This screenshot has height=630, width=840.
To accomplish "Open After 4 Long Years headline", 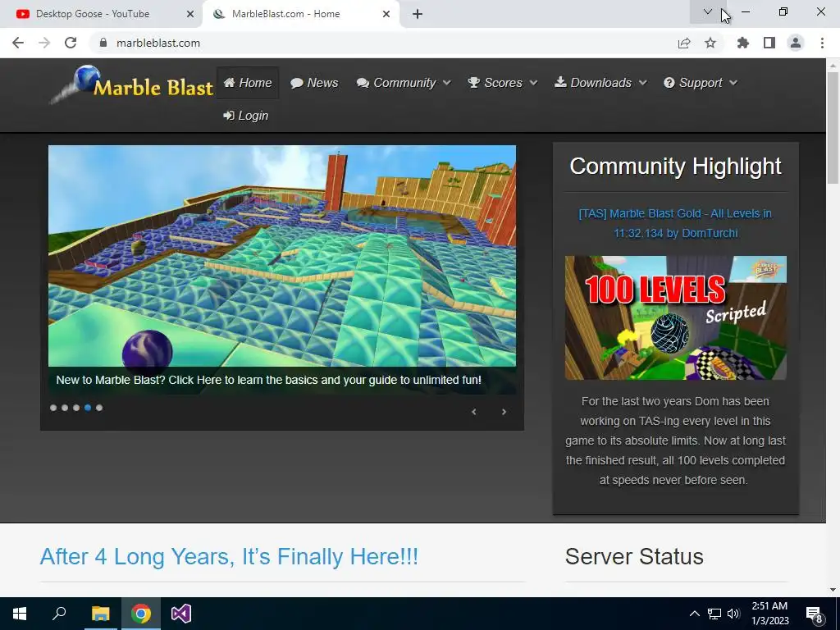I will click(x=229, y=556).
